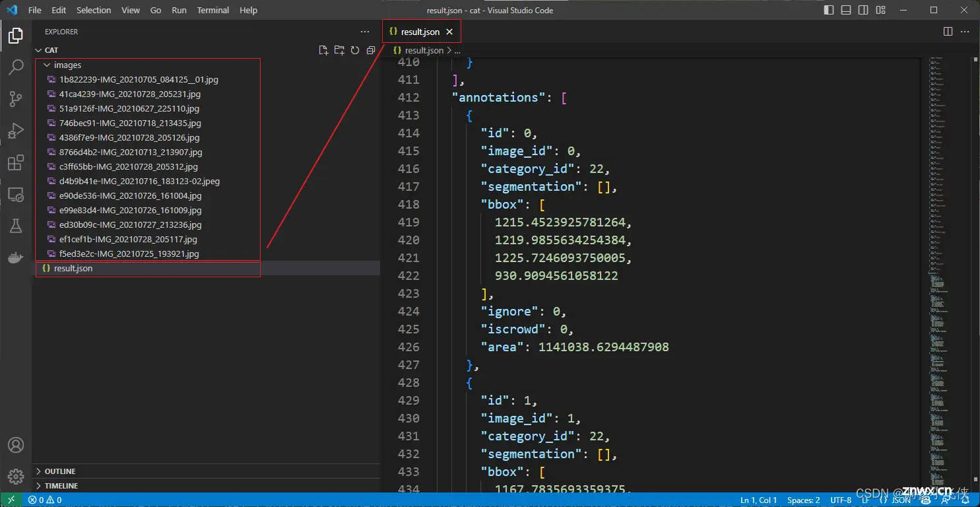Screen dimensions: 980x507
Task: Open the Run menu
Action: [179, 10]
